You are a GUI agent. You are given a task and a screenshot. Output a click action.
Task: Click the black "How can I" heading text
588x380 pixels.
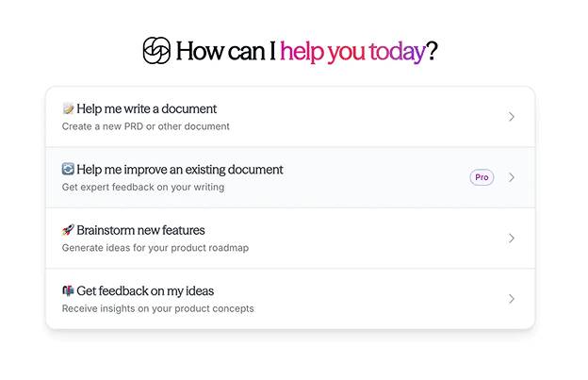coord(225,52)
